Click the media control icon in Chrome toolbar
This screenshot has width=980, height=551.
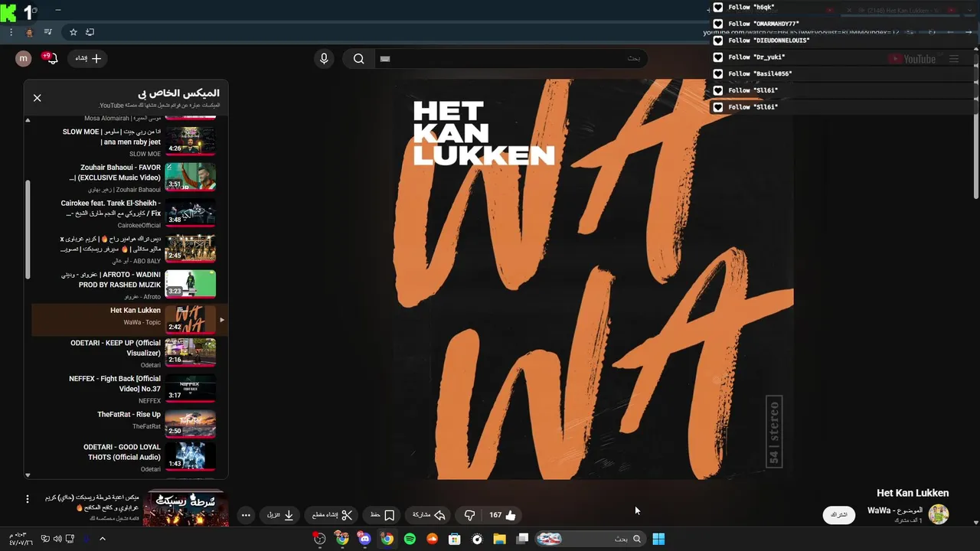tap(47, 32)
